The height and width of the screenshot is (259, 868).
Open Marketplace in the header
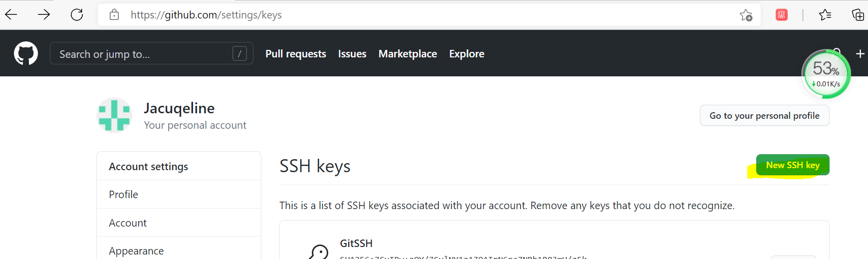[x=408, y=54]
